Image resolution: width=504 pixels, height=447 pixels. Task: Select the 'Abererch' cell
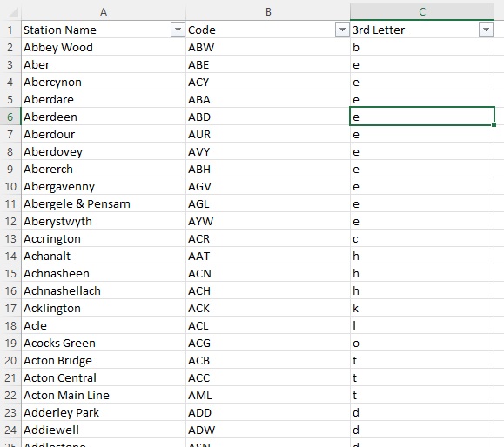(104, 169)
